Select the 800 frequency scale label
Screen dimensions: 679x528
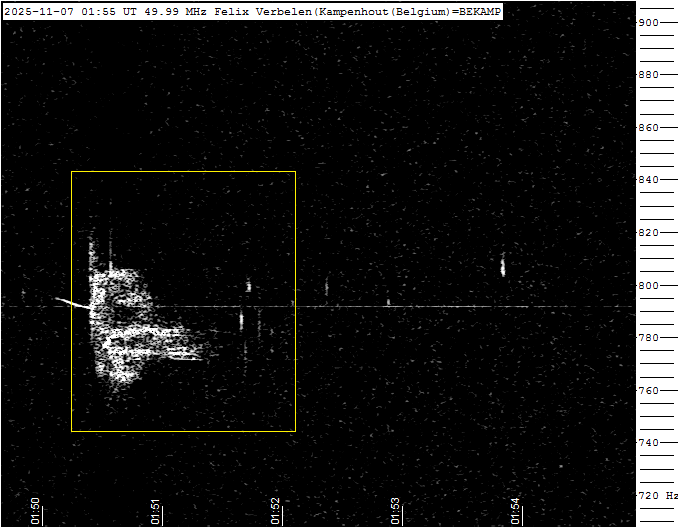pyautogui.click(x=649, y=285)
